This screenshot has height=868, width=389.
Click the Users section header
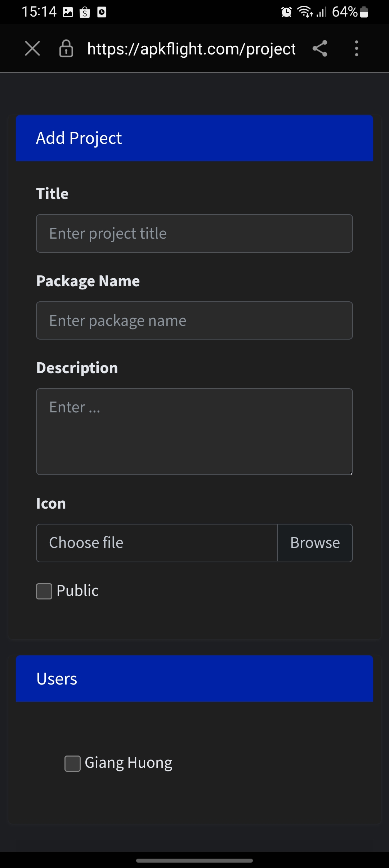pos(194,679)
